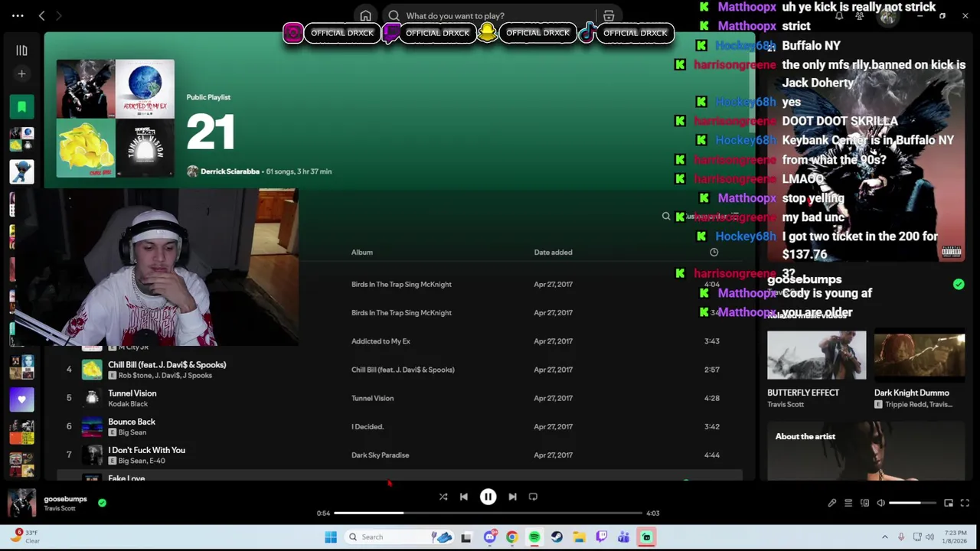Sort by Date added column header

tap(553, 252)
